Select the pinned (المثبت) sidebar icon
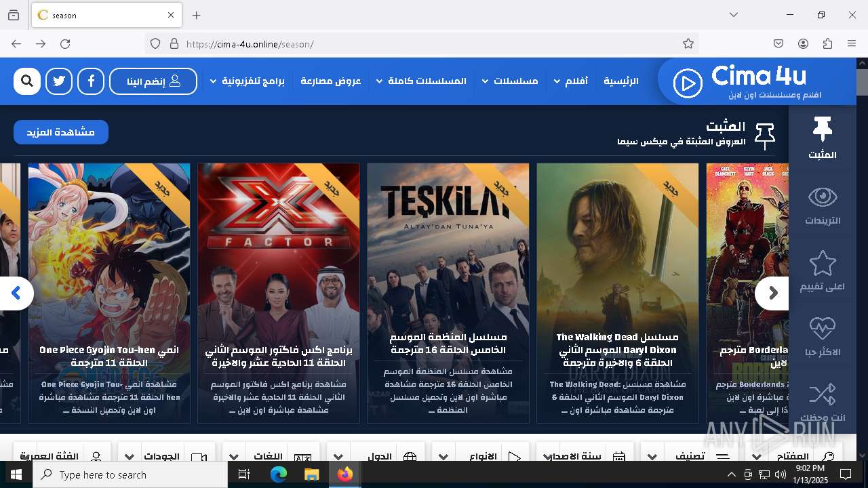Screen dimensions: 868x488 pos(822,138)
